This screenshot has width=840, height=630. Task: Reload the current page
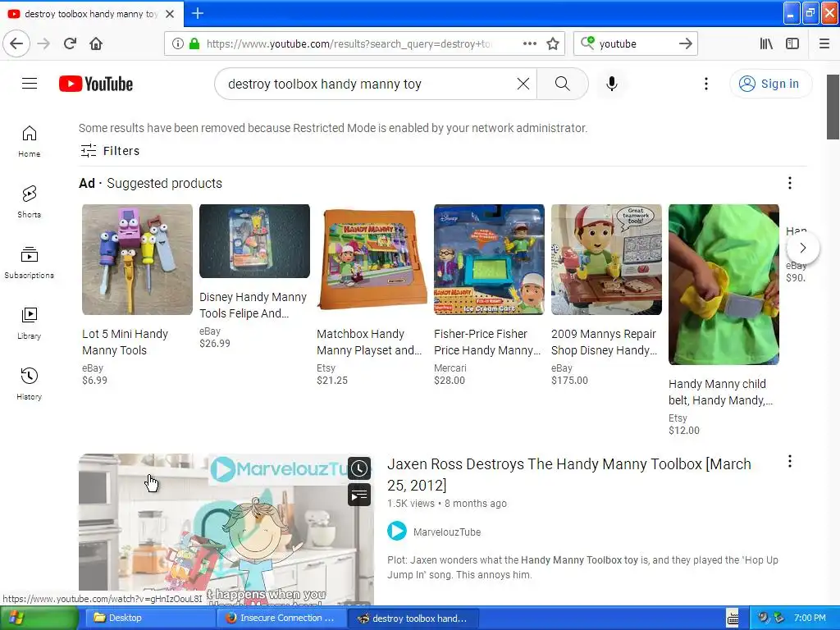[x=70, y=43]
